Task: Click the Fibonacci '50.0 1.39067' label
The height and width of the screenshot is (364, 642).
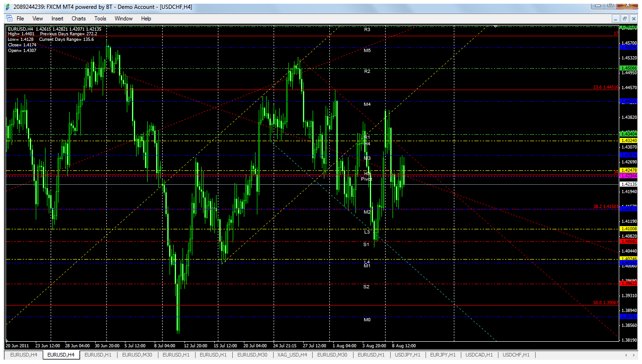Action: pos(606,303)
